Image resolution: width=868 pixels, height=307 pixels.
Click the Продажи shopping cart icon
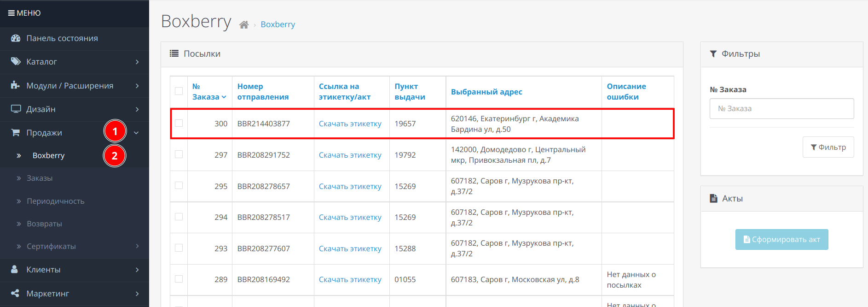16,132
